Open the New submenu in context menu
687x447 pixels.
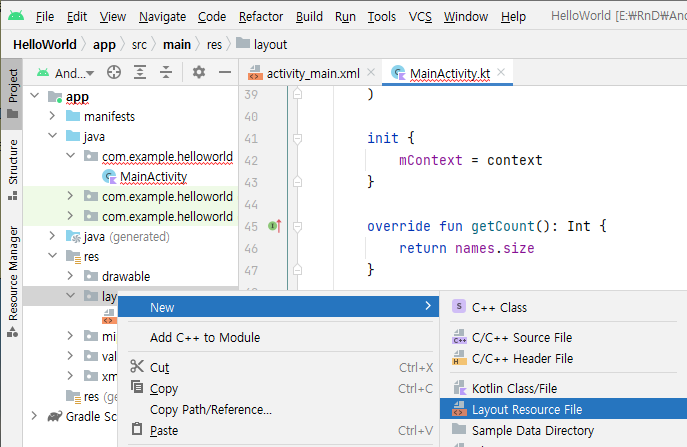278,307
